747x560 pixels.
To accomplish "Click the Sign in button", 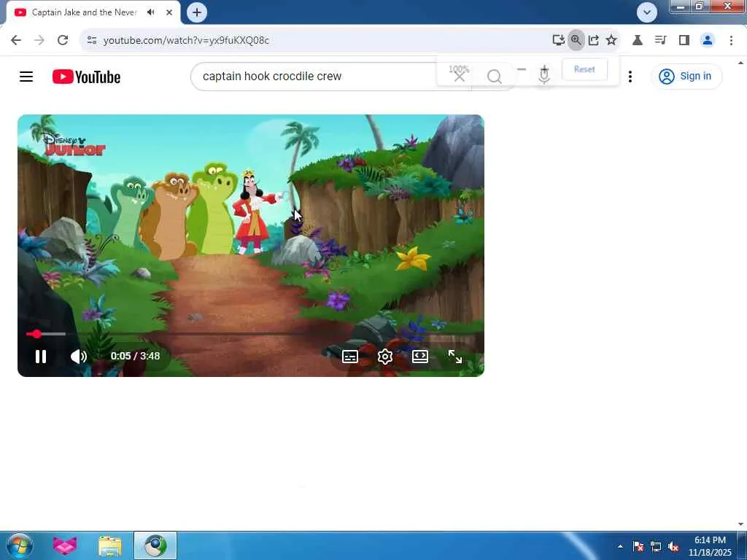I will [686, 76].
